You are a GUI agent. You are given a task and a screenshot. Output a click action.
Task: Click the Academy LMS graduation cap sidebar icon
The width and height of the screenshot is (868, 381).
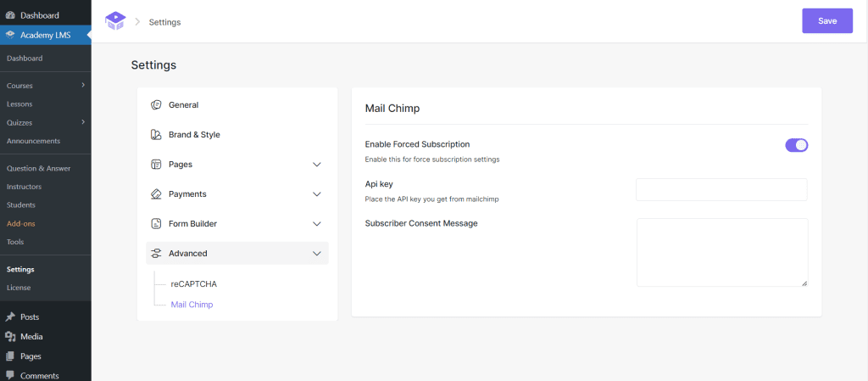coord(10,35)
